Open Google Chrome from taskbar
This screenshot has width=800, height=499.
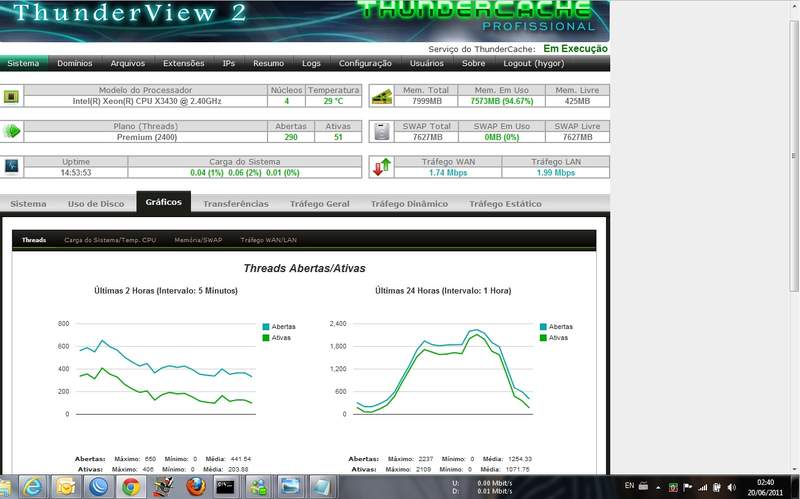[x=130, y=487]
